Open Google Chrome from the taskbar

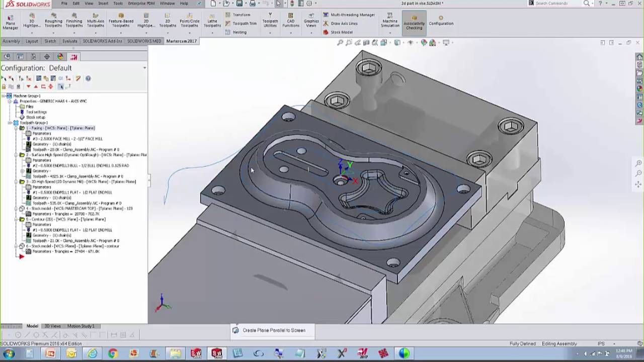(x=112, y=353)
